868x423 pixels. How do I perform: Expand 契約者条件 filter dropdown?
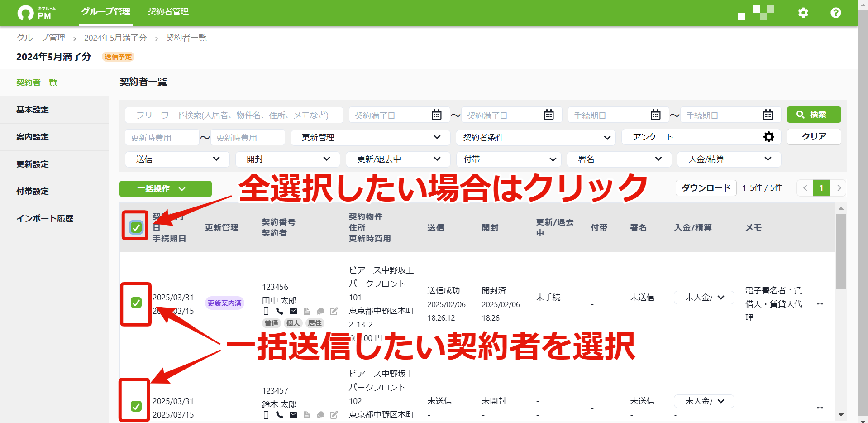536,137
